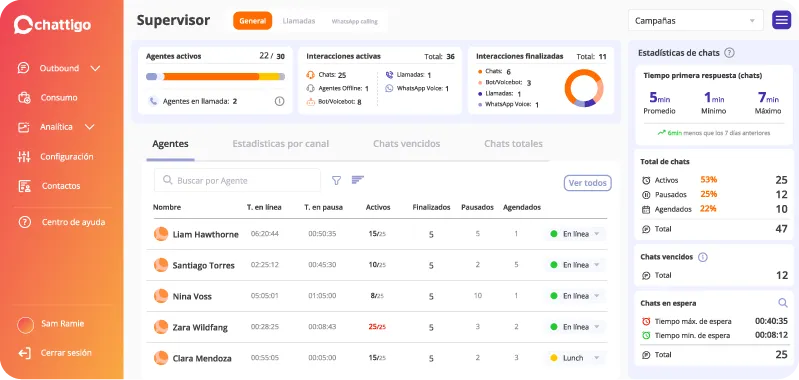Click the Activos clock icon in Total de chats
The image size is (799, 380).
pos(646,180)
